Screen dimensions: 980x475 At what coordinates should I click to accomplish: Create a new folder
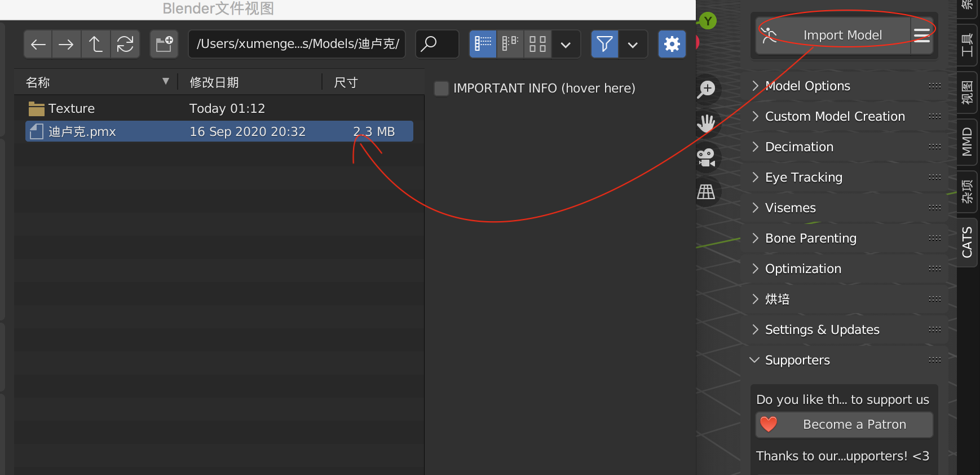[x=164, y=44]
